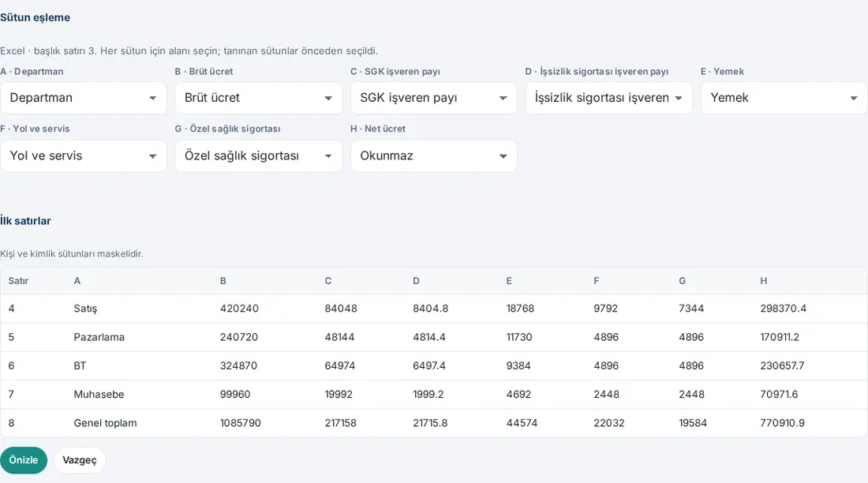Click the value 240720

(x=239, y=337)
